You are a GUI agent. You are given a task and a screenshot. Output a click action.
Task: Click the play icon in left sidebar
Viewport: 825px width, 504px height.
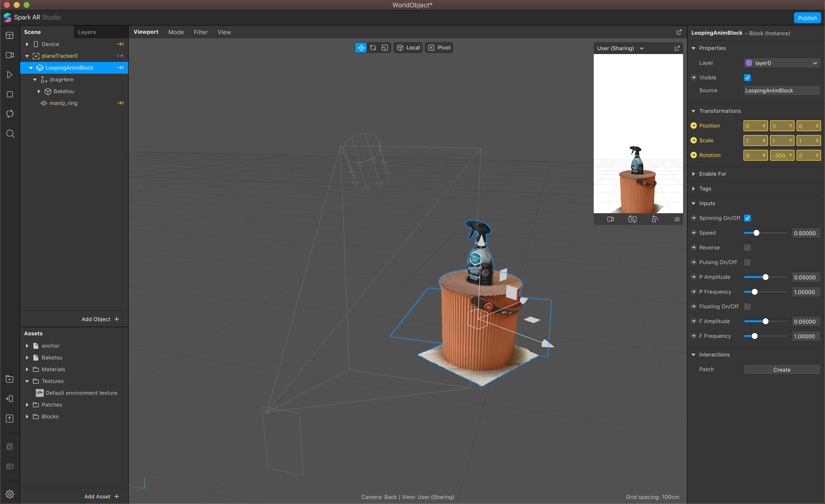tap(10, 75)
